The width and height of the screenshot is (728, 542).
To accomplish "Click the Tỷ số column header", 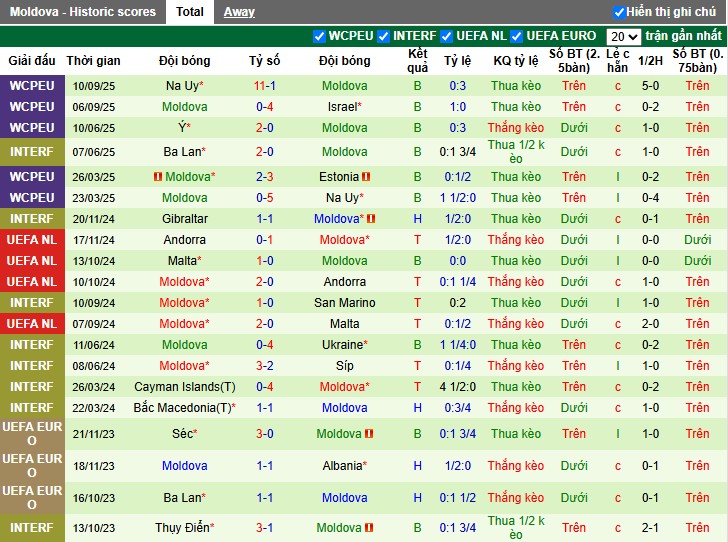I will tap(265, 60).
